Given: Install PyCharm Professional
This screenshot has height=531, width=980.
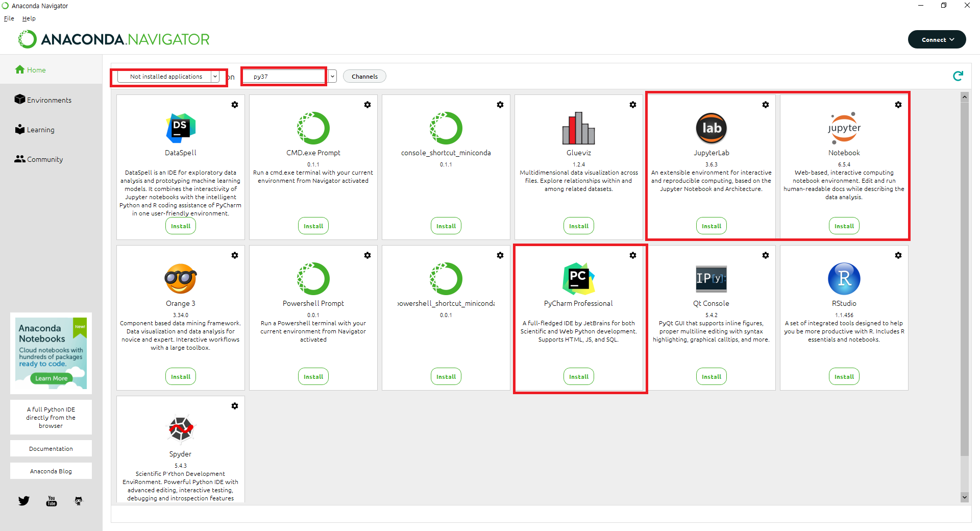Looking at the screenshot, I should pyautogui.click(x=579, y=376).
